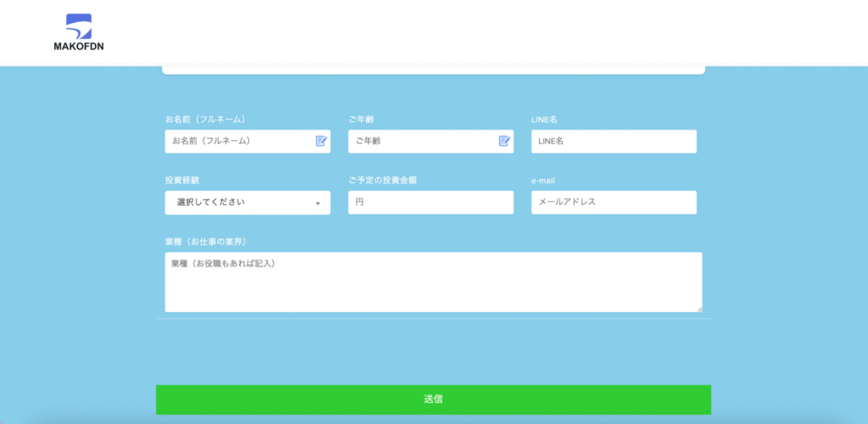Click into the LINE名 text box
Screen dimensions: 868x424
click(614, 141)
